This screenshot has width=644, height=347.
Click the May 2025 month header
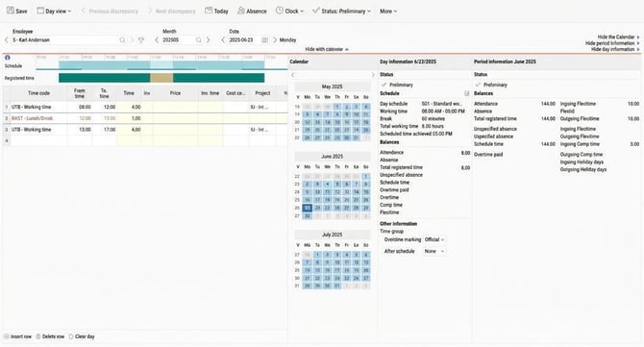pyautogui.click(x=332, y=87)
